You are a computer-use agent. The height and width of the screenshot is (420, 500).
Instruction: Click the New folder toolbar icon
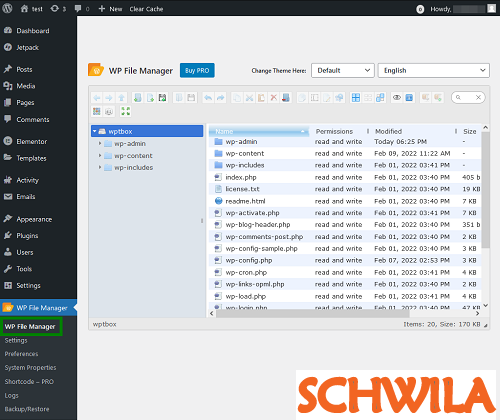(138, 98)
